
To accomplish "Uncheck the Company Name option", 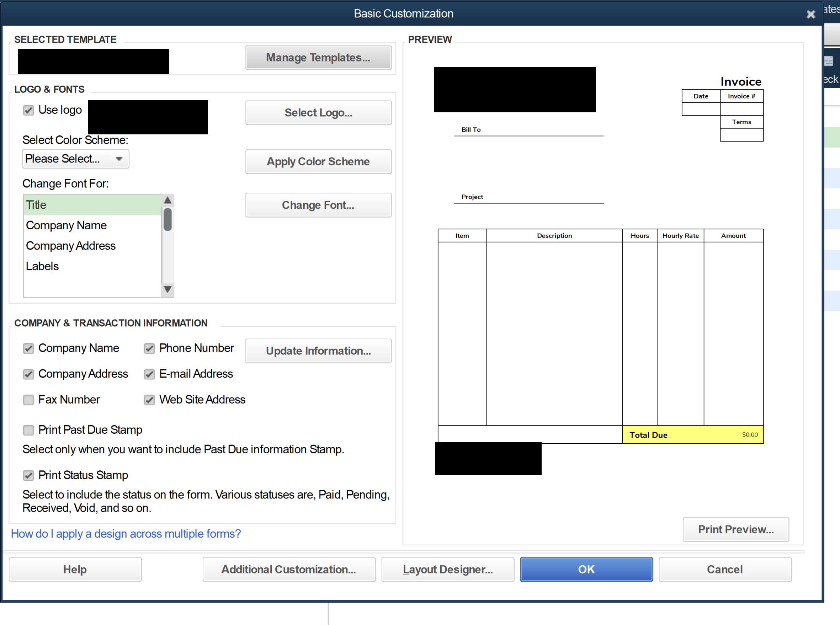I will coord(28,348).
